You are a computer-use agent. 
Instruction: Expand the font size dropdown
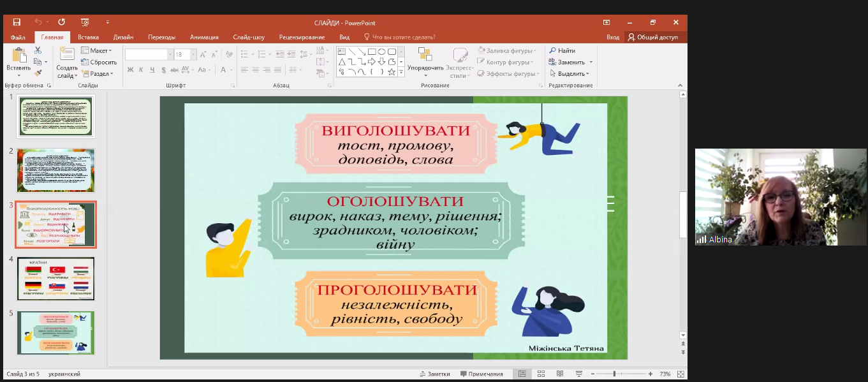(x=193, y=54)
